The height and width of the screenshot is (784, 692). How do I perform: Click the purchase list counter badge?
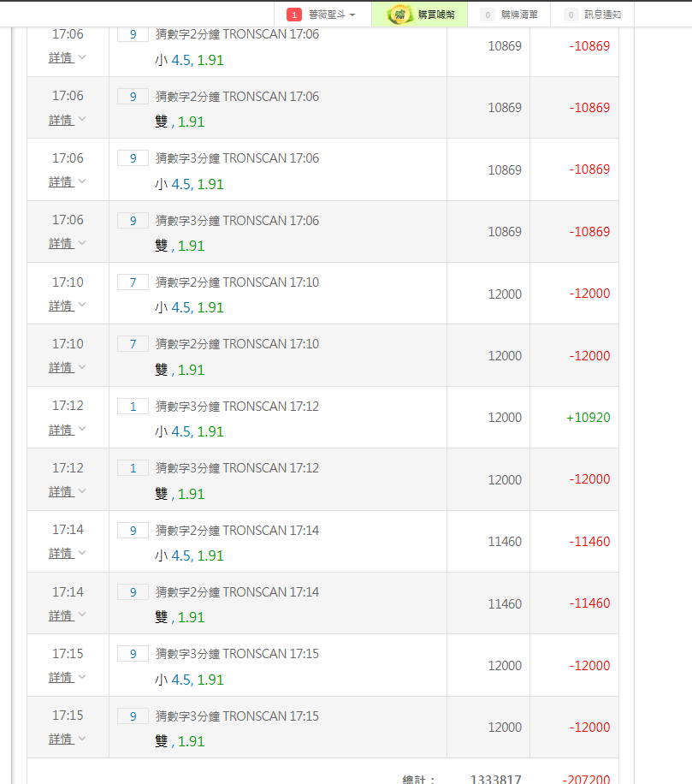(488, 15)
